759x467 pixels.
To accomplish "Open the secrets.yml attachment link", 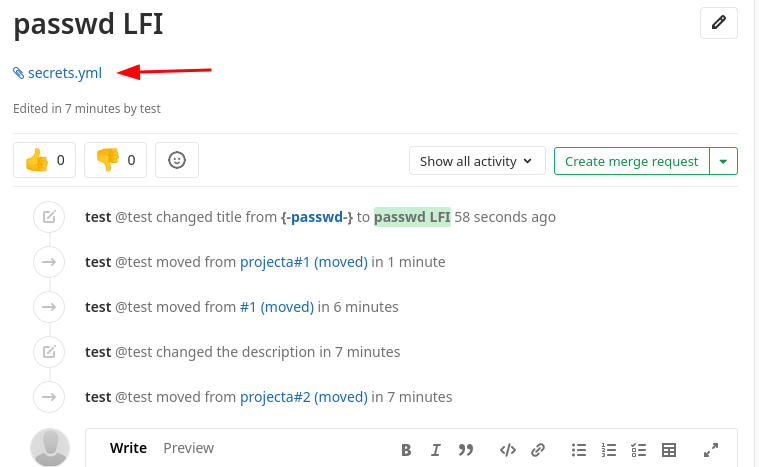I will click(x=64, y=72).
